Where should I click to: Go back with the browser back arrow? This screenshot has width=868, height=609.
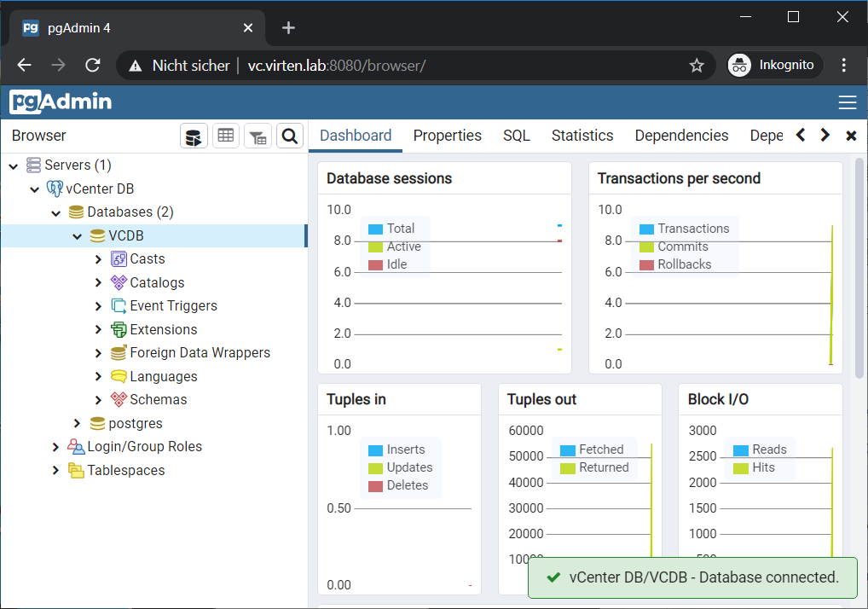(x=25, y=66)
